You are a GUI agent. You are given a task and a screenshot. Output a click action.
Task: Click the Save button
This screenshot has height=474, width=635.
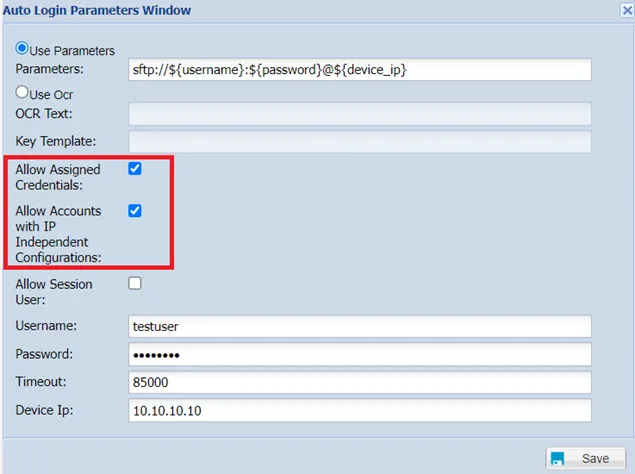585,458
